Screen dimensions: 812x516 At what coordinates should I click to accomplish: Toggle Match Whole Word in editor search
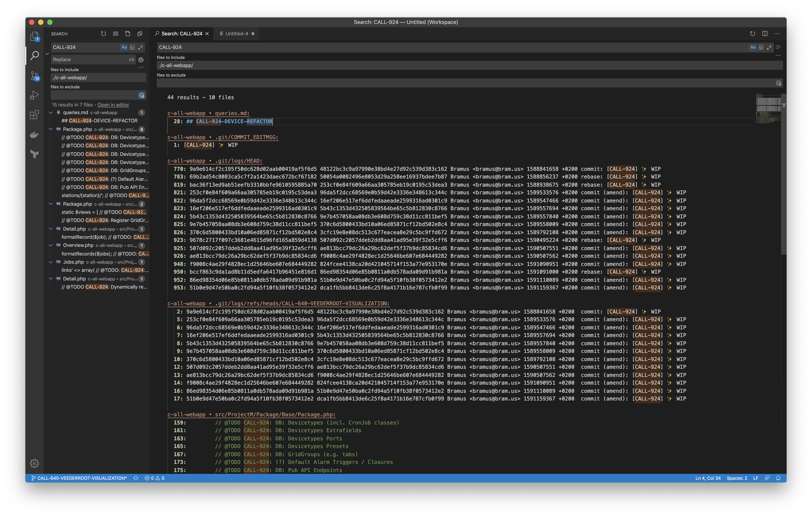[761, 47]
